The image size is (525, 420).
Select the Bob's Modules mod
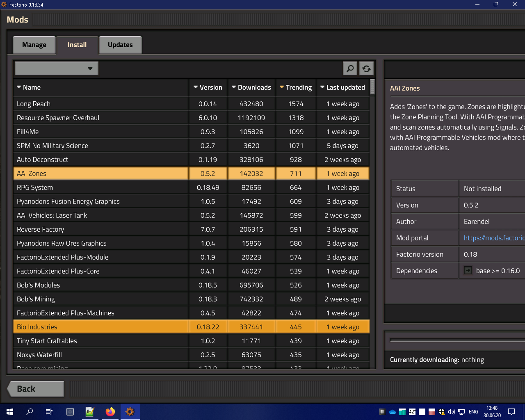click(192, 285)
